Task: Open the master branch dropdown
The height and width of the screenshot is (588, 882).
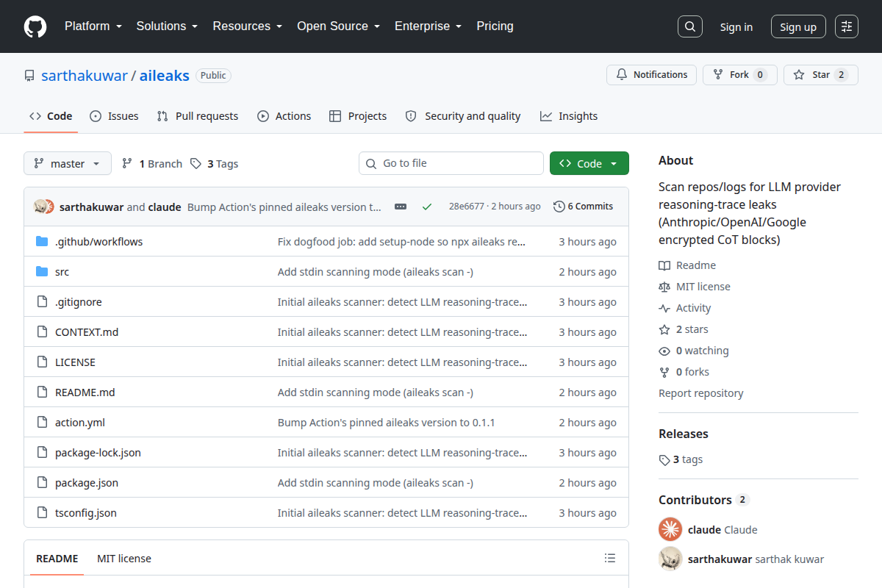Action: 68,164
